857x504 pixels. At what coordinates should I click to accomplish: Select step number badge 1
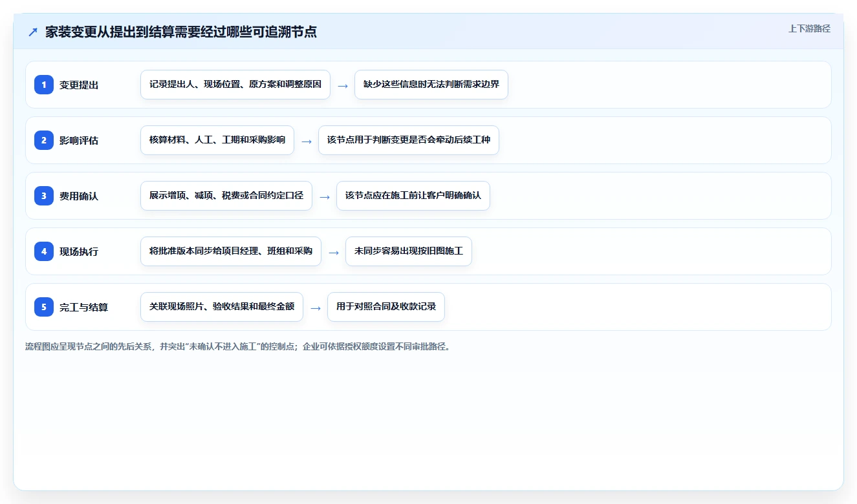coord(44,85)
